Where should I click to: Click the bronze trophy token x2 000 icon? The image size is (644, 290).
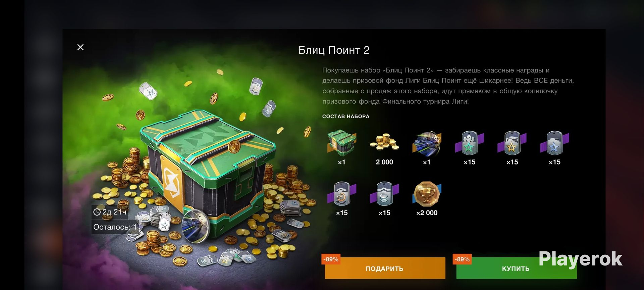[427, 194]
